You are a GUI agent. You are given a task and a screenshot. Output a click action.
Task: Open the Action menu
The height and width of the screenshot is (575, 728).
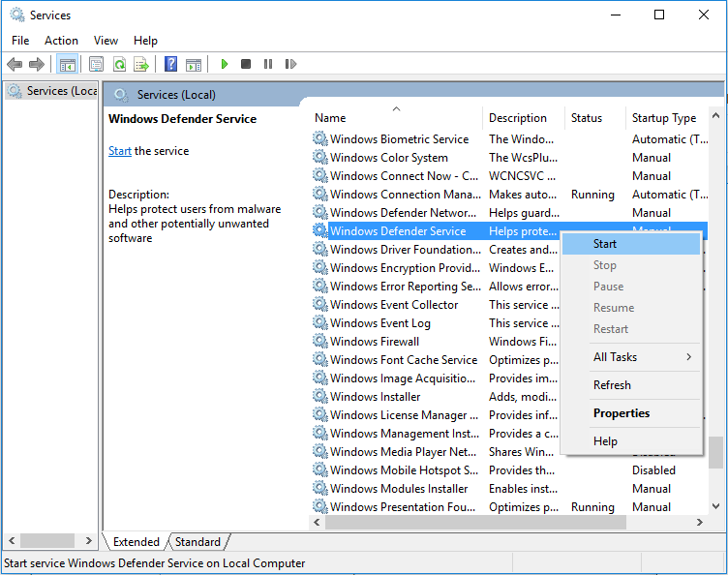pyautogui.click(x=61, y=41)
